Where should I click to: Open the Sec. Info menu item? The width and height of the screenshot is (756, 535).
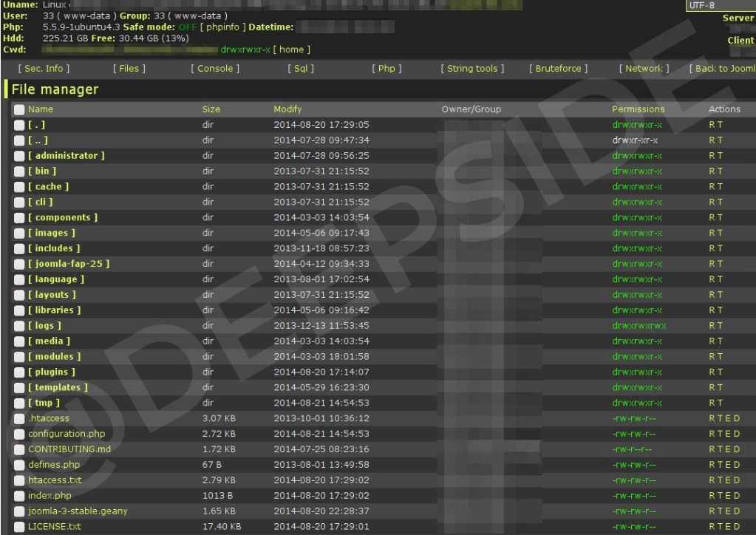pos(44,69)
